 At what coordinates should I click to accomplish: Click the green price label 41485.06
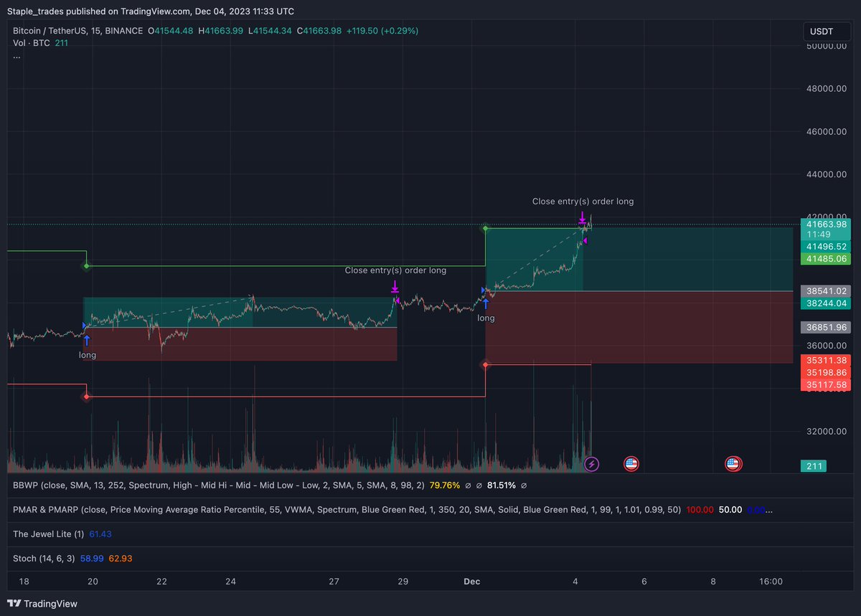(x=827, y=259)
